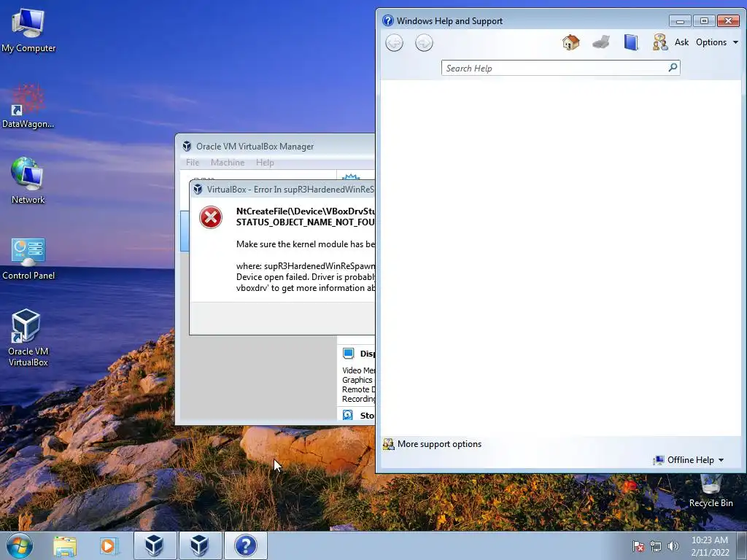Open Help and Support home page icon

tap(570, 42)
